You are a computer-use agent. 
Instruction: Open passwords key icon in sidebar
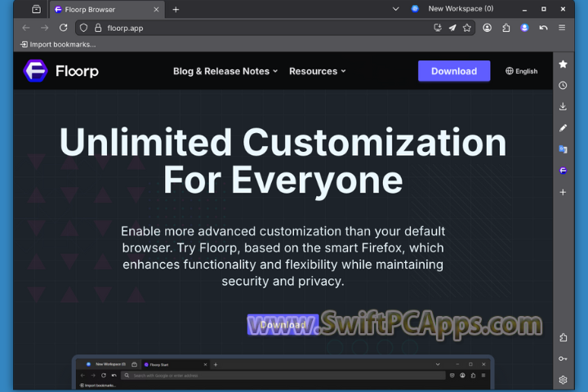point(563,359)
